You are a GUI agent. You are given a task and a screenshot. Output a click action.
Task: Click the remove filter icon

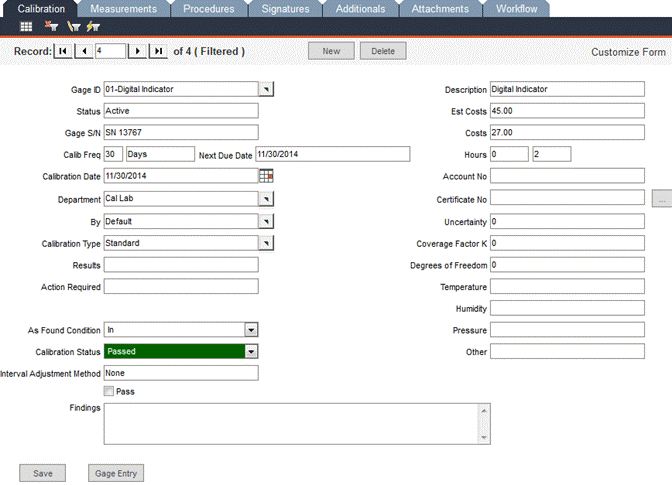51,27
